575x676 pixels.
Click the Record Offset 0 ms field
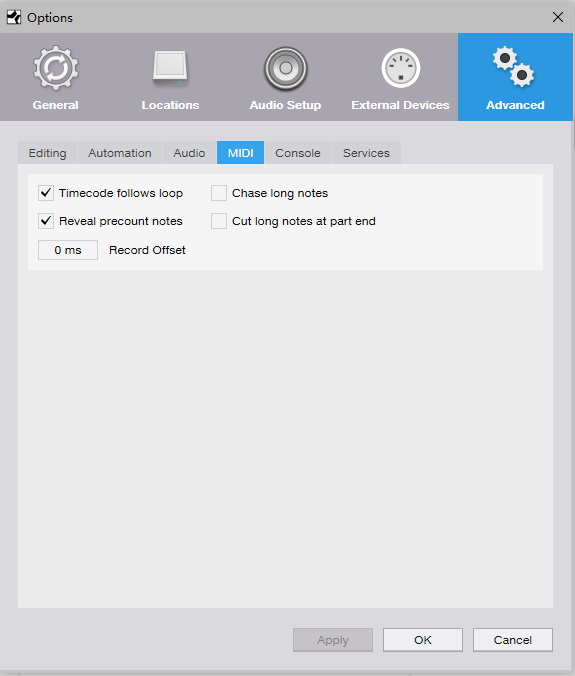(68, 250)
